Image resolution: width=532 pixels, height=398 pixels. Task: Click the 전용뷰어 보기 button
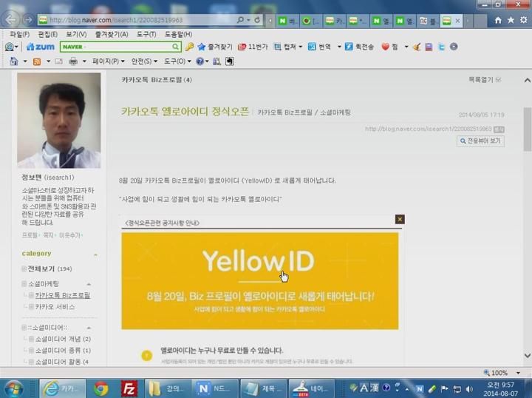pos(480,141)
